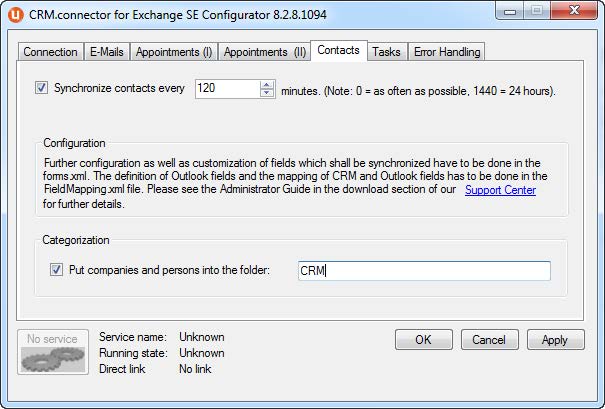Go to the Appointments (I) tab
The image size is (605, 409).
174,52
